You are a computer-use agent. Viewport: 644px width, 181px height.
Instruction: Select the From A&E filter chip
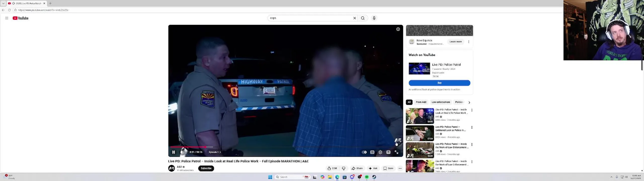[x=421, y=102]
